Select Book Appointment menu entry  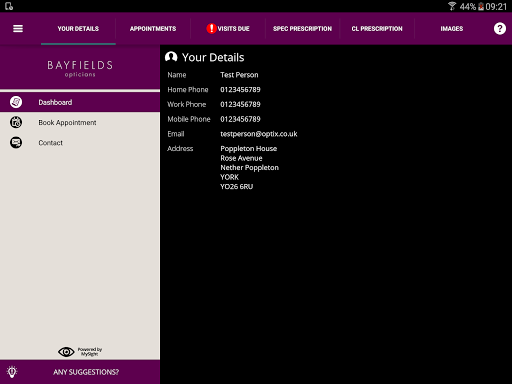tap(80, 122)
